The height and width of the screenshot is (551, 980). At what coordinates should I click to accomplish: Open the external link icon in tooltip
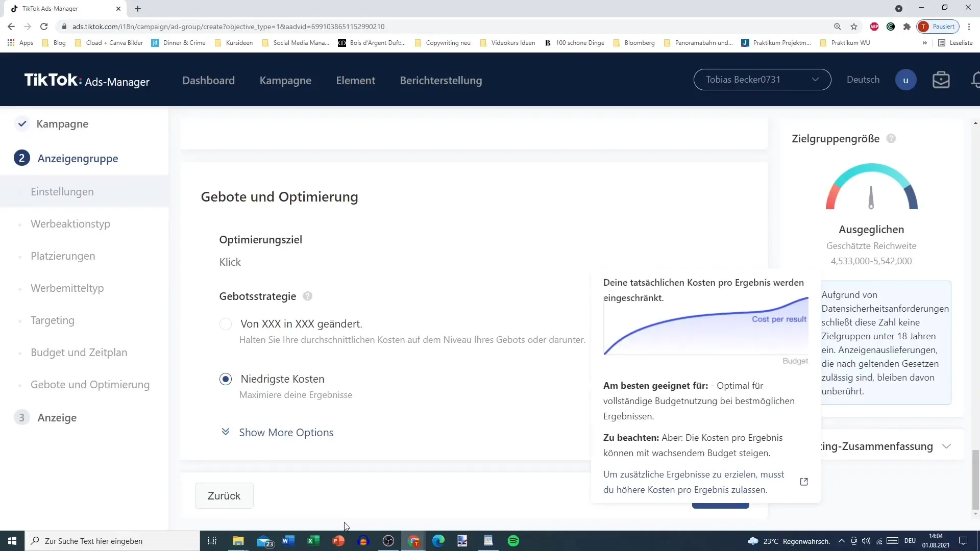coord(804,482)
